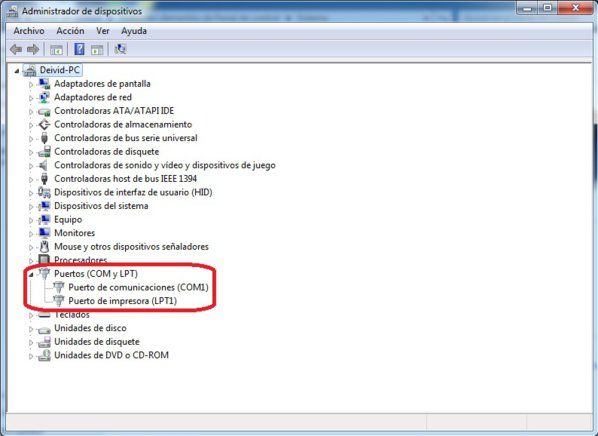
Task: Click the window title bar system icon
Action: [13, 11]
